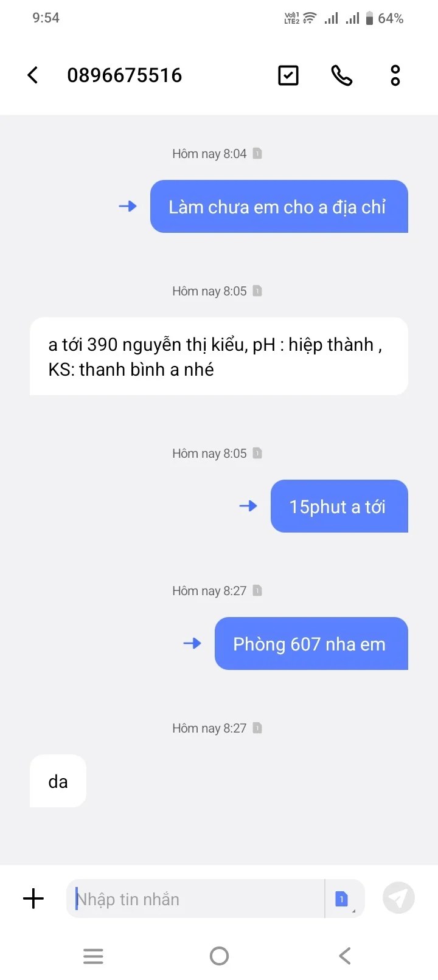This screenshot has width=438, height=980.
Task: Switch SIM using the SIM card selector
Action: tap(343, 899)
